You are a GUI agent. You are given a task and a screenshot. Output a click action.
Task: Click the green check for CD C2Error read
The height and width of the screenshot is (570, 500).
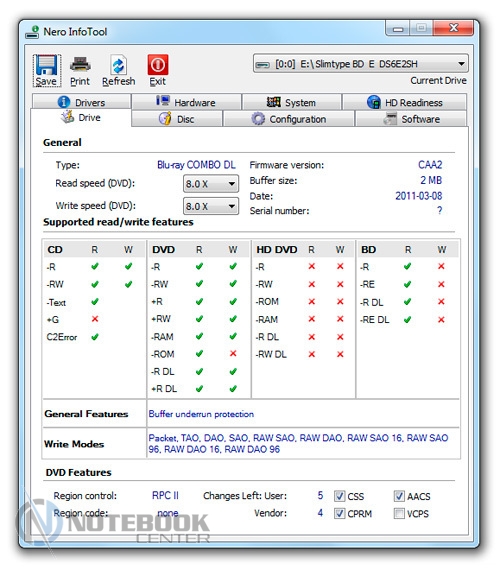click(x=95, y=337)
